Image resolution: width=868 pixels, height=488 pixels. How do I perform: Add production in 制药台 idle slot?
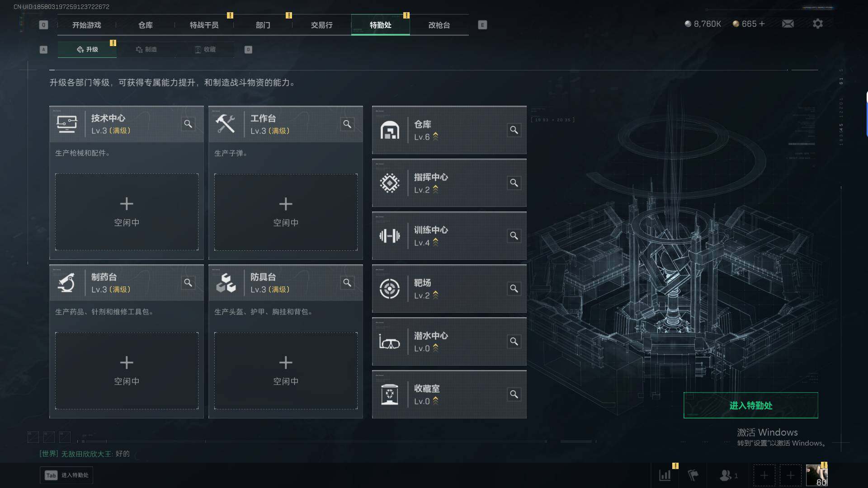(x=127, y=371)
